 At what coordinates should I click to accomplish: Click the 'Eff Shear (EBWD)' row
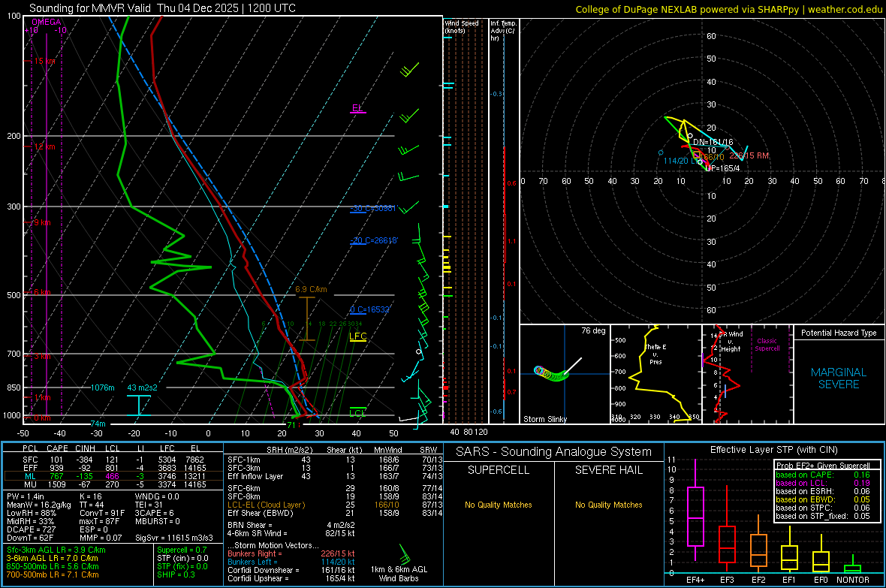tap(335, 513)
